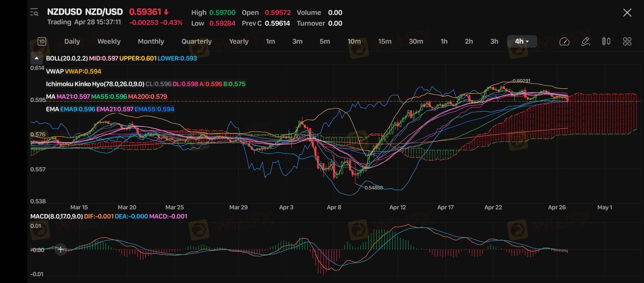Switch to the Daily timeframe
644x283 pixels.
72,41
